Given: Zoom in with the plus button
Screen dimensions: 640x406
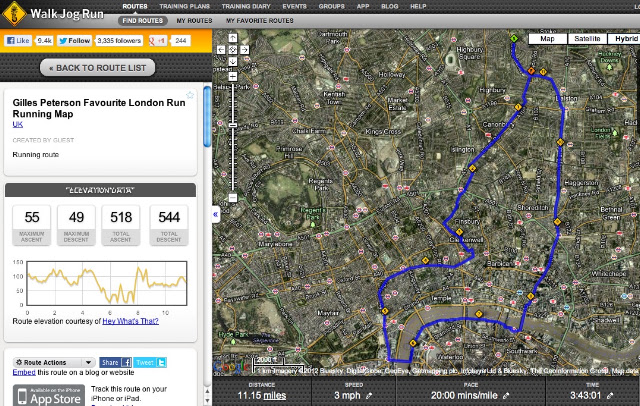Looking at the screenshot, I should pyautogui.click(x=233, y=76).
